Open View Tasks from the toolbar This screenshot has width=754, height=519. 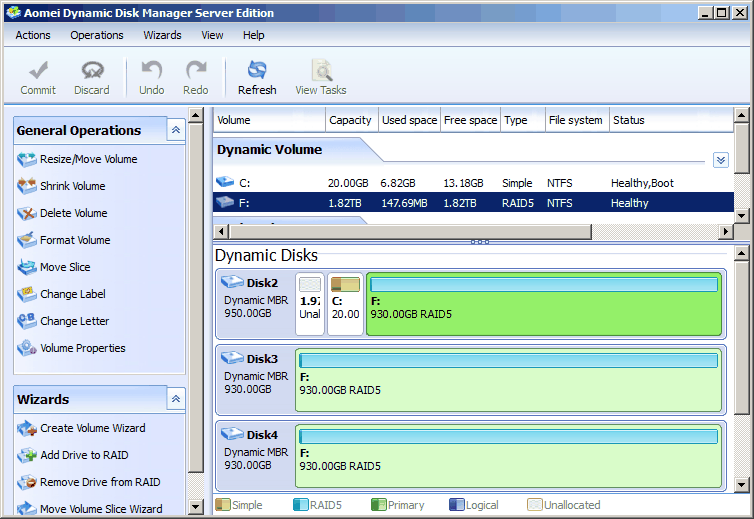tap(320, 77)
